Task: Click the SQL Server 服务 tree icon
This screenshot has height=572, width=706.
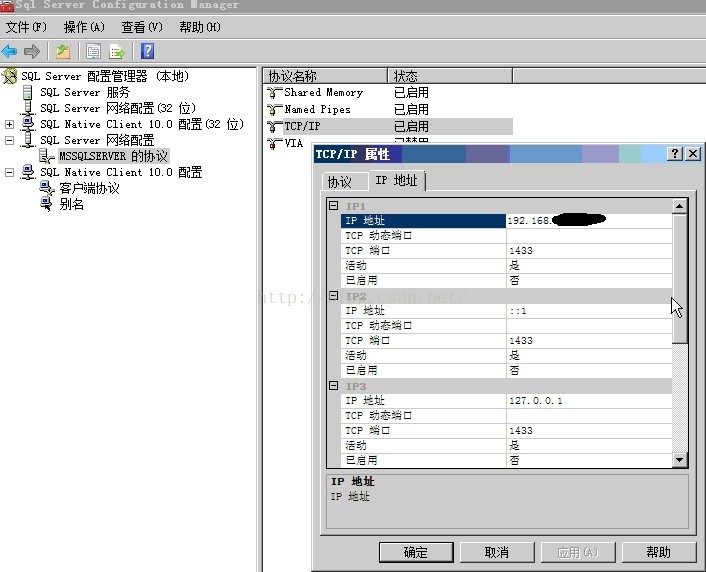Action: click(x=28, y=92)
